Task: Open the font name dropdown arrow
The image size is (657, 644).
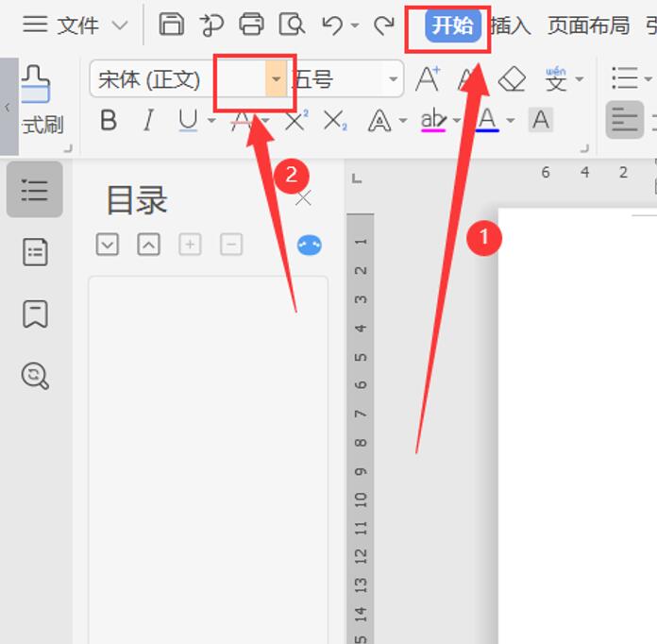Action: tap(276, 78)
